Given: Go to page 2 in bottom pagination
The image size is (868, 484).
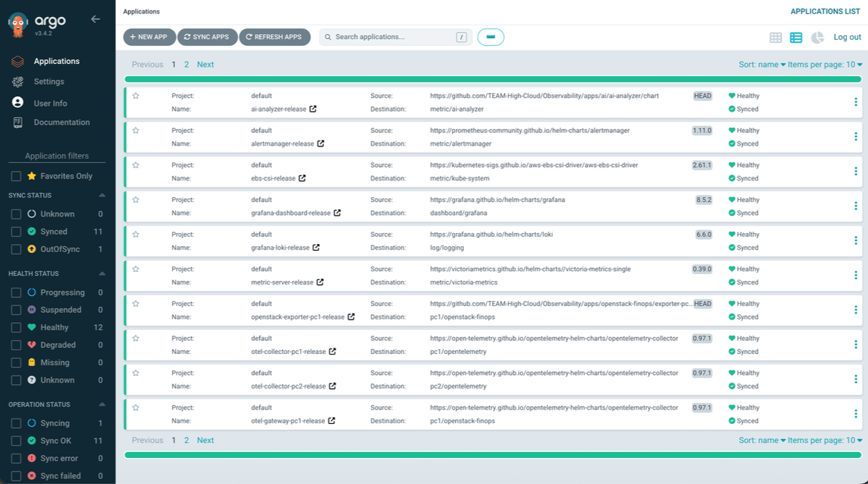Looking at the screenshot, I should click(186, 440).
